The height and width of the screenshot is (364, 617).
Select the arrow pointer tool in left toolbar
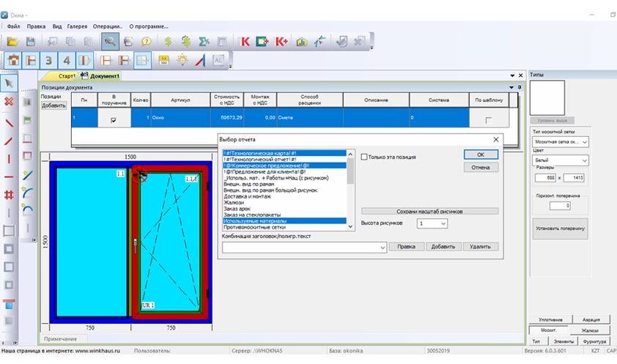tap(10, 83)
